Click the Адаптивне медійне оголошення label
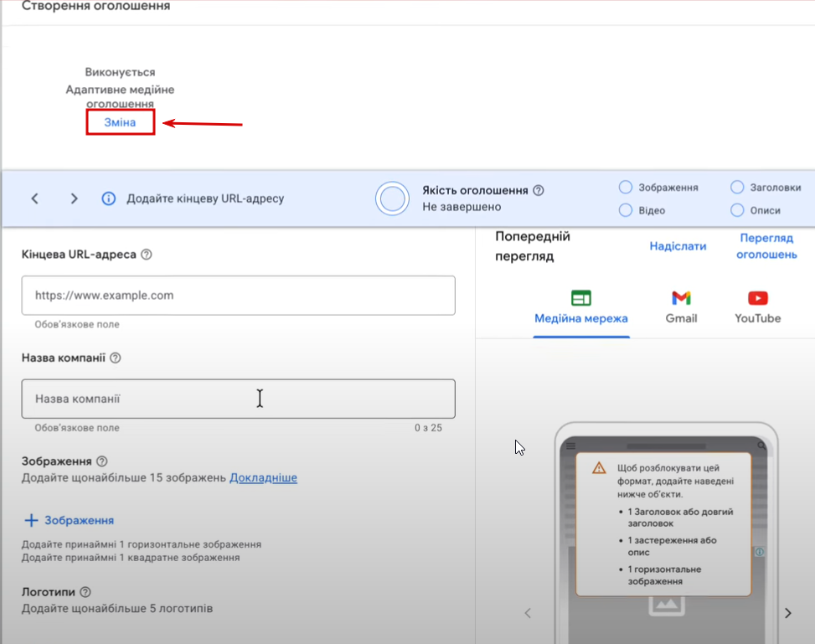The width and height of the screenshot is (815, 644). (120, 96)
